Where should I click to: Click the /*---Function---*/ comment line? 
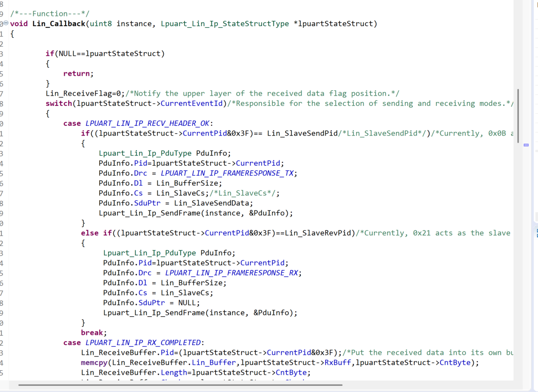(50, 14)
